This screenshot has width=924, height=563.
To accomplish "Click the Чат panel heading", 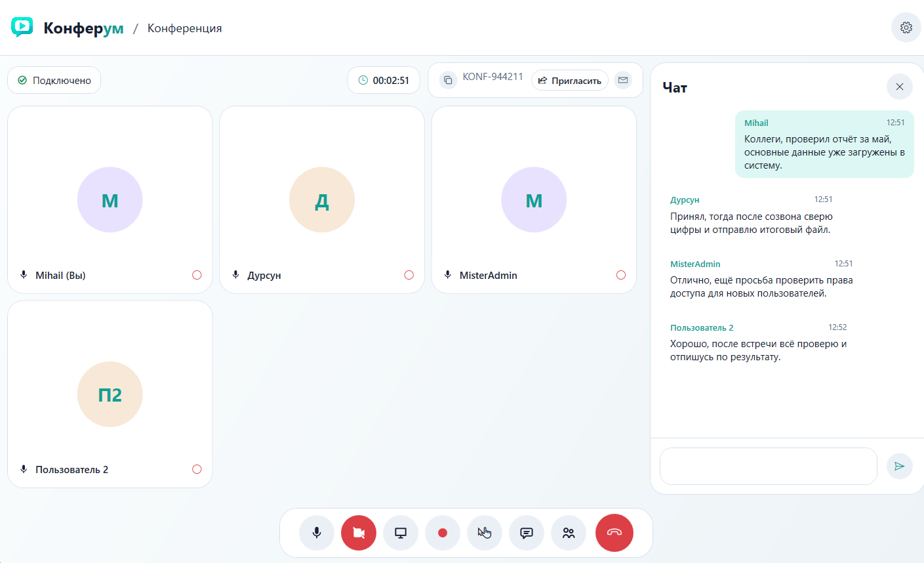I will pyautogui.click(x=675, y=87).
